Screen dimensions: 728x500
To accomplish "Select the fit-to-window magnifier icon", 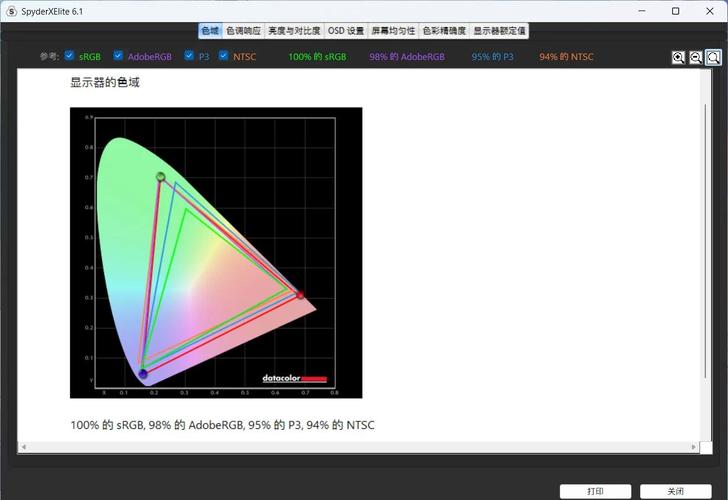I will tap(713, 58).
